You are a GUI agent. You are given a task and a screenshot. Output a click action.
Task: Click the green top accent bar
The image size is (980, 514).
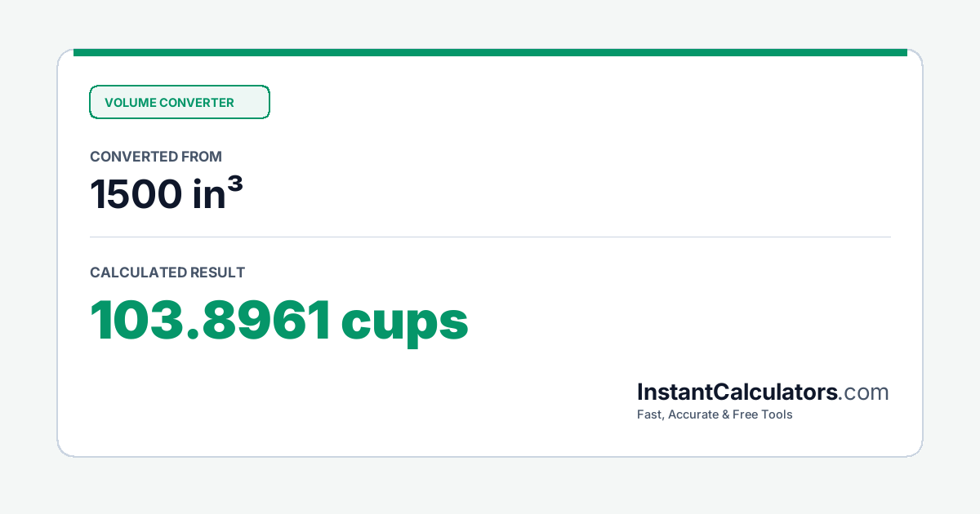coord(490,52)
